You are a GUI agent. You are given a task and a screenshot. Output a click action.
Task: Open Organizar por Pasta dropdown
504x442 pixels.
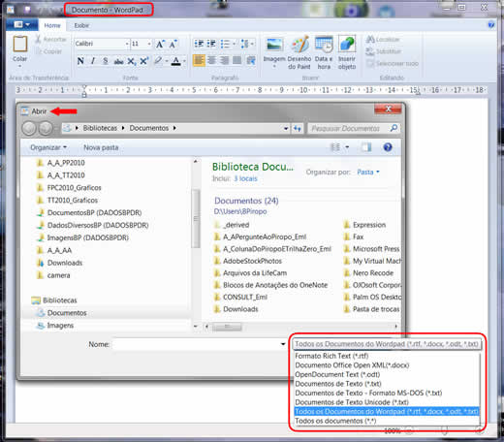tap(368, 172)
